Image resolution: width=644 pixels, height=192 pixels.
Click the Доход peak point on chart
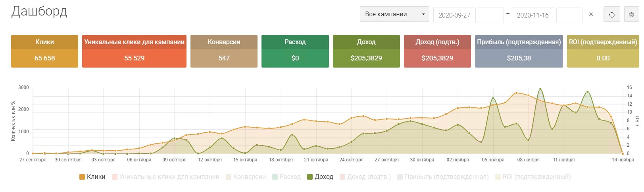tap(540, 89)
